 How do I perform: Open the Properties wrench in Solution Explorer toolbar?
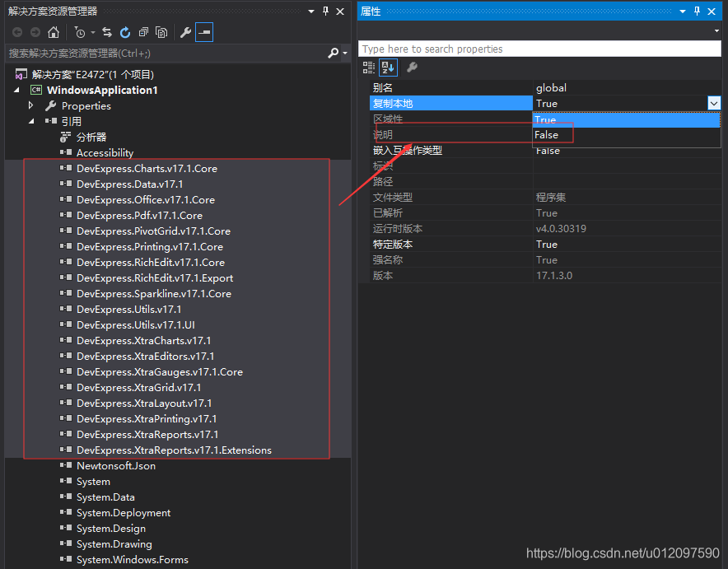(186, 32)
